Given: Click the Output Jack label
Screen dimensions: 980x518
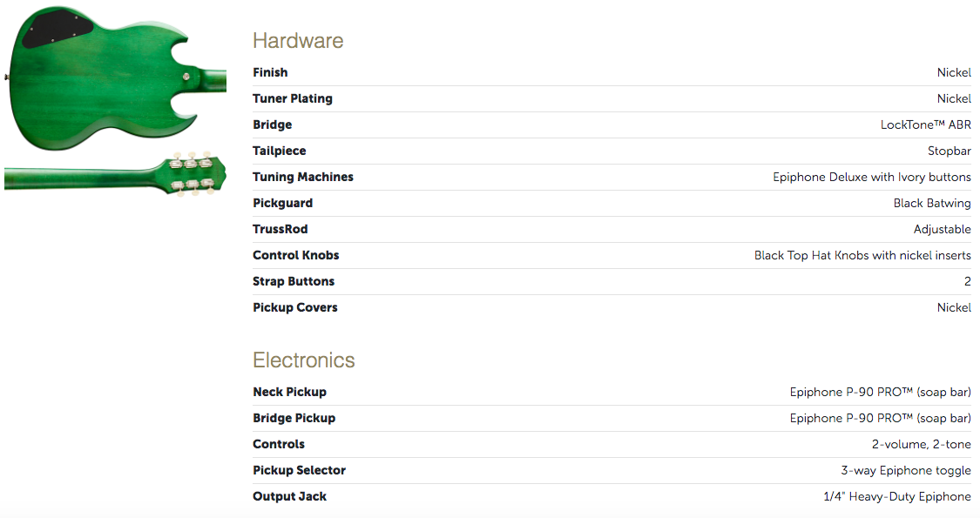Looking at the screenshot, I should (x=290, y=496).
